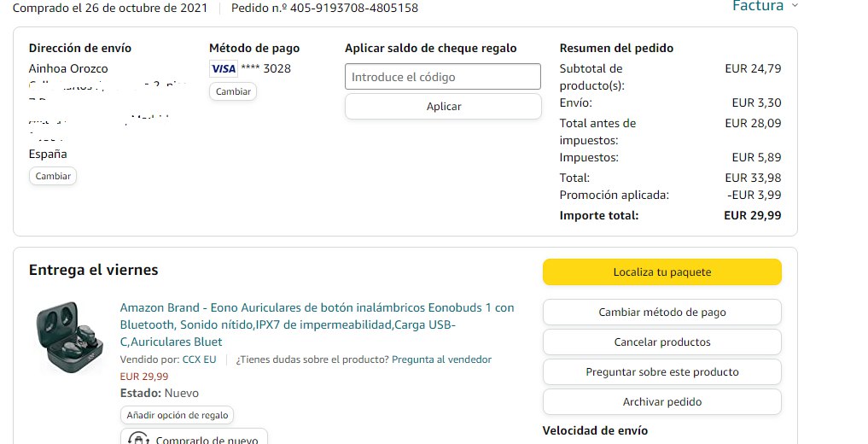Viewport: 868px width, 444px height.
Task: Click the chevron arrow next to Factura
Action: 795,6
